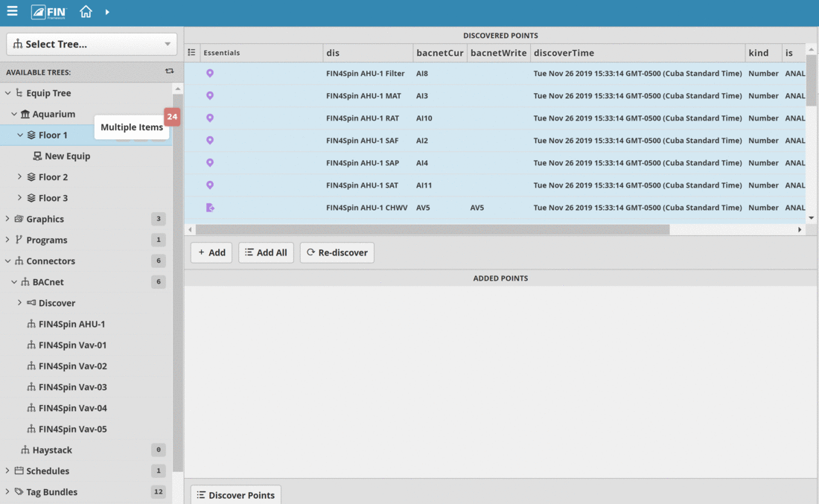This screenshot has width=819, height=504.
Task: Click the Discover Points button
Action: click(x=236, y=494)
